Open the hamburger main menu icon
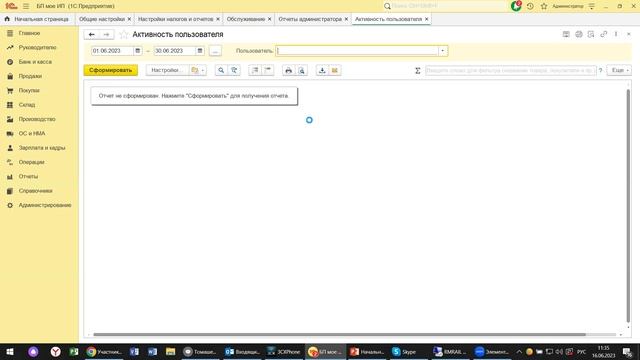This screenshot has height=360, width=640. click(26, 6)
